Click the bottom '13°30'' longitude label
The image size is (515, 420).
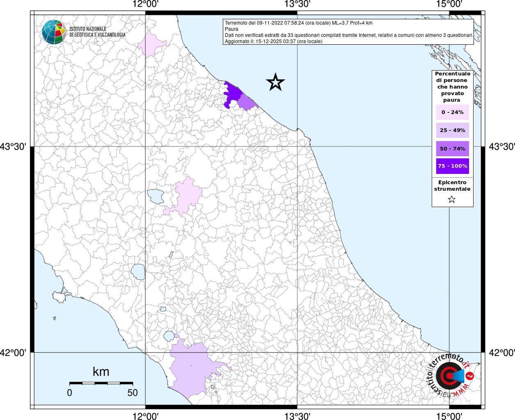click(297, 416)
